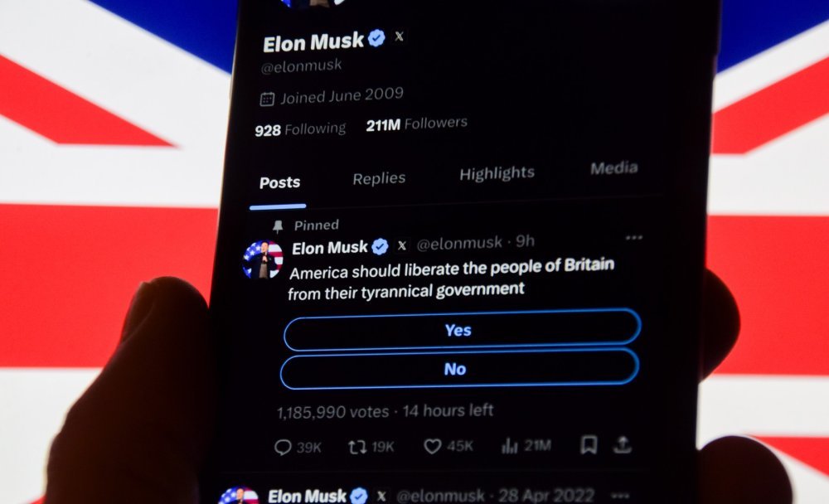The image size is (829, 504).
Task: Bookmark the pinned poll post
Action: (589, 445)
